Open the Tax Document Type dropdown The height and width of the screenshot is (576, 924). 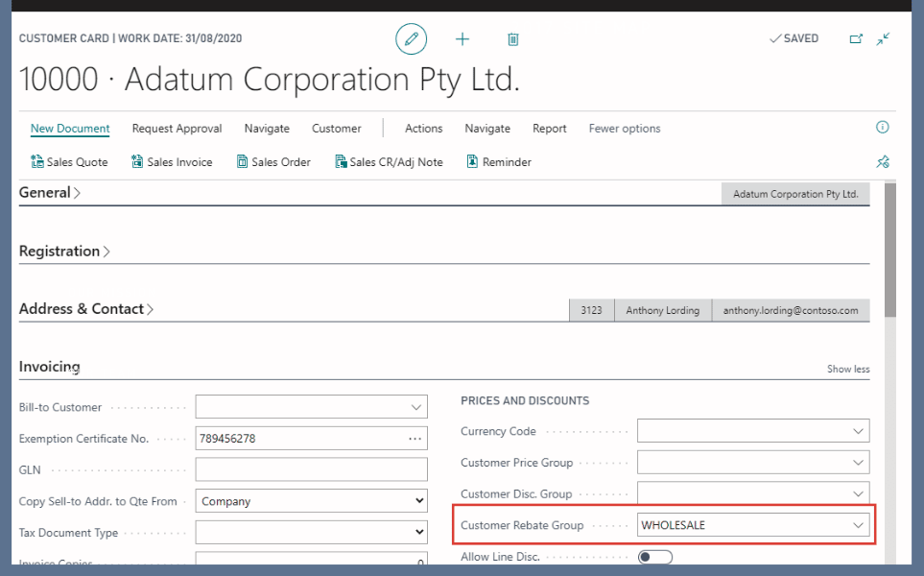(311, 533)
